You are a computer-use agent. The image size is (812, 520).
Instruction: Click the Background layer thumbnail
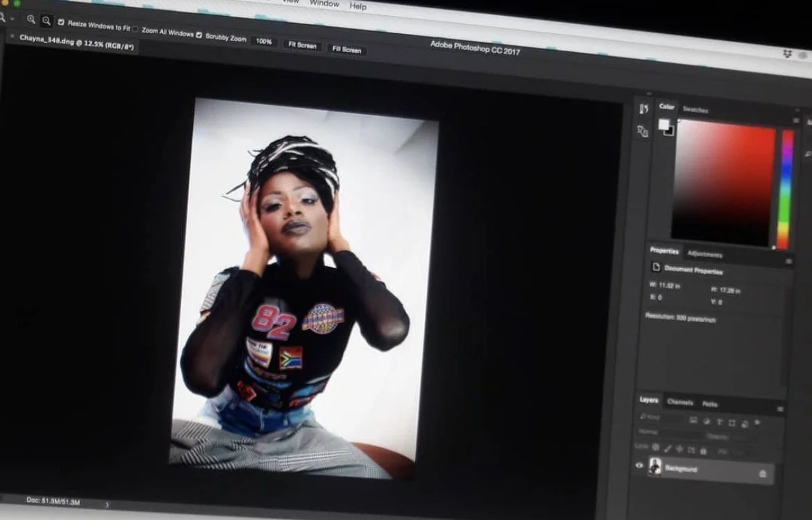pos(655,466)
